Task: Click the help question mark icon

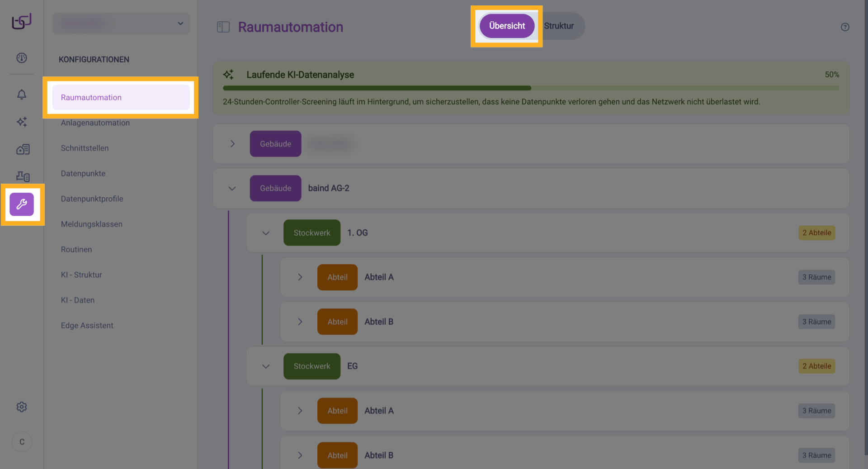Action: click(x=845, y=27)
